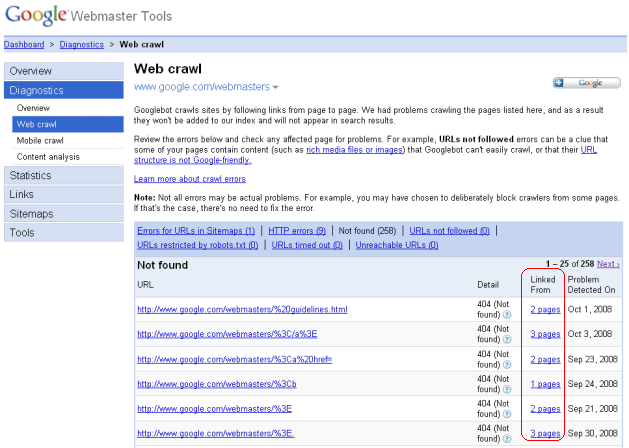Click help icon for %20guidelines.html 404 detail
The height and width of the screenshot is (448, 629).
click(508, 315)
